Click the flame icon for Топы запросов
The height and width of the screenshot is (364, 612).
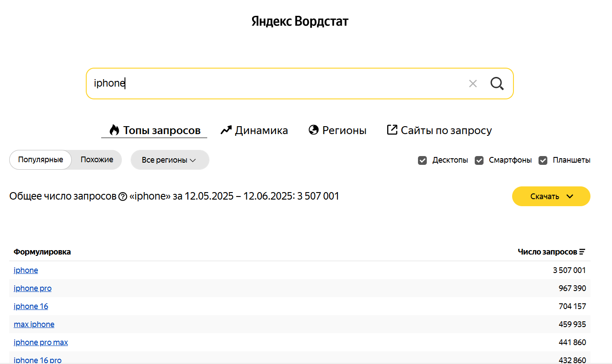114,130
